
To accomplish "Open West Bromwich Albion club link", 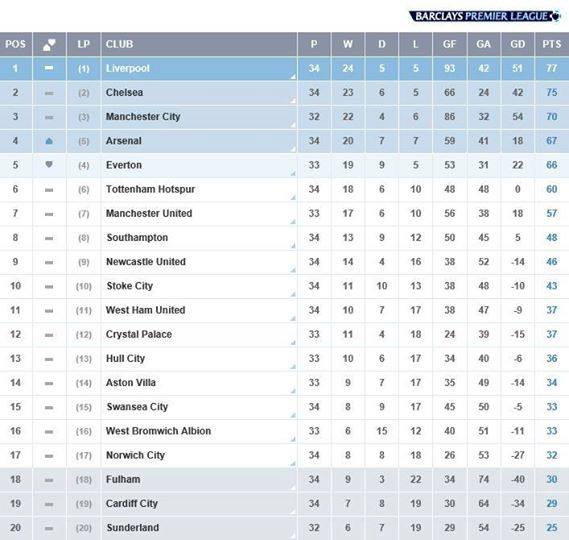I will point(159,431).
